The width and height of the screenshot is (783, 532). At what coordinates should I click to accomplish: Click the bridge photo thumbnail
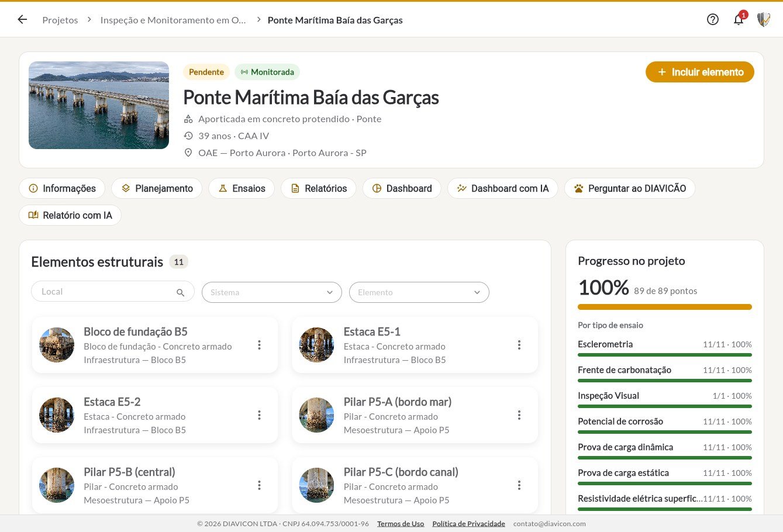[99, 105]
